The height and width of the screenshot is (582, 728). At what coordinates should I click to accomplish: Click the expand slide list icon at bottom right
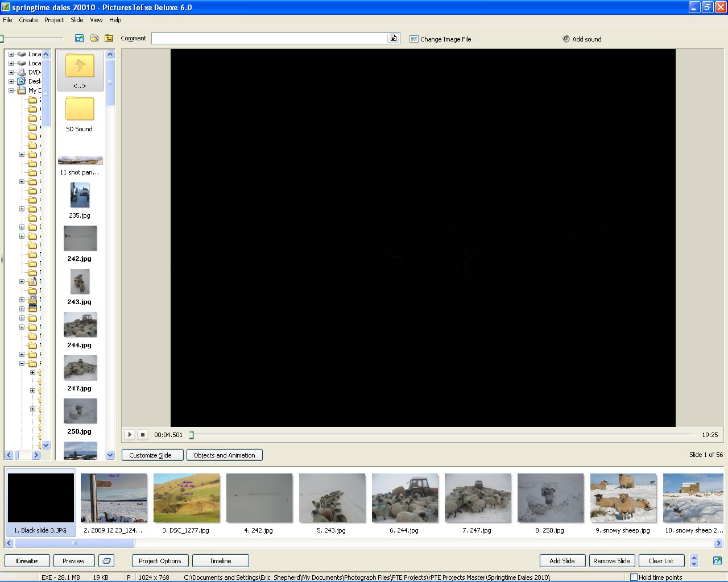[x=717, y=561]
